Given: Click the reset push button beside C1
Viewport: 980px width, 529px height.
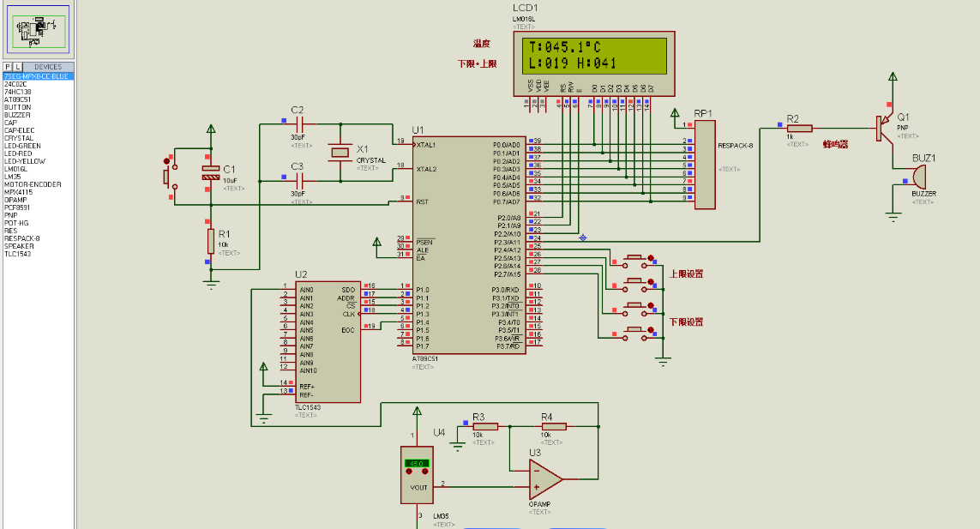Looking at the screenshot, I should (169, 176).
